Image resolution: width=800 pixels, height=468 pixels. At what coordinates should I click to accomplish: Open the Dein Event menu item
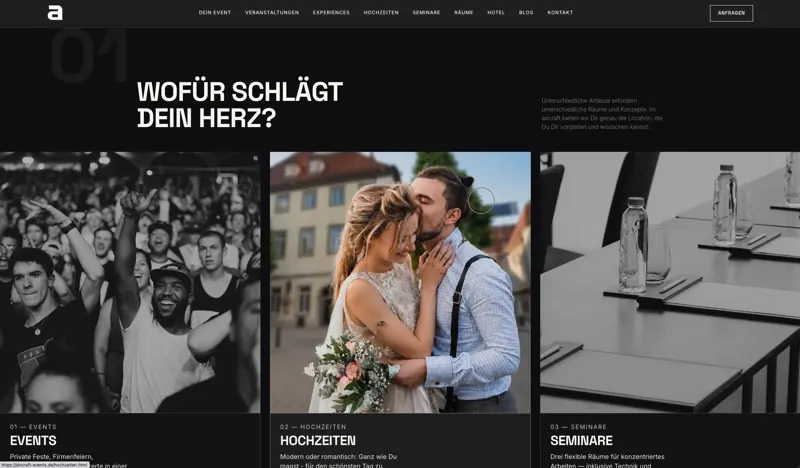point(215,13)
